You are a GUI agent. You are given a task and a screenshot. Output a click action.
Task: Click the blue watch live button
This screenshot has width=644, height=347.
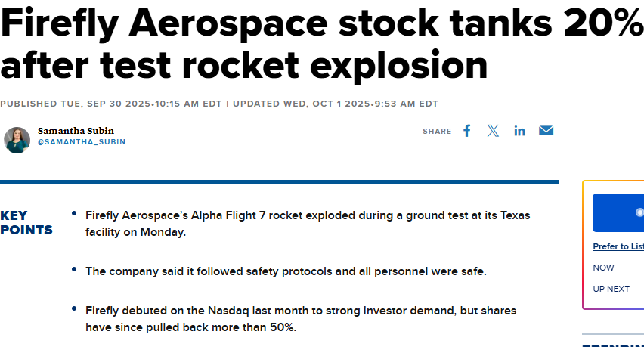(x=618, y=212)
